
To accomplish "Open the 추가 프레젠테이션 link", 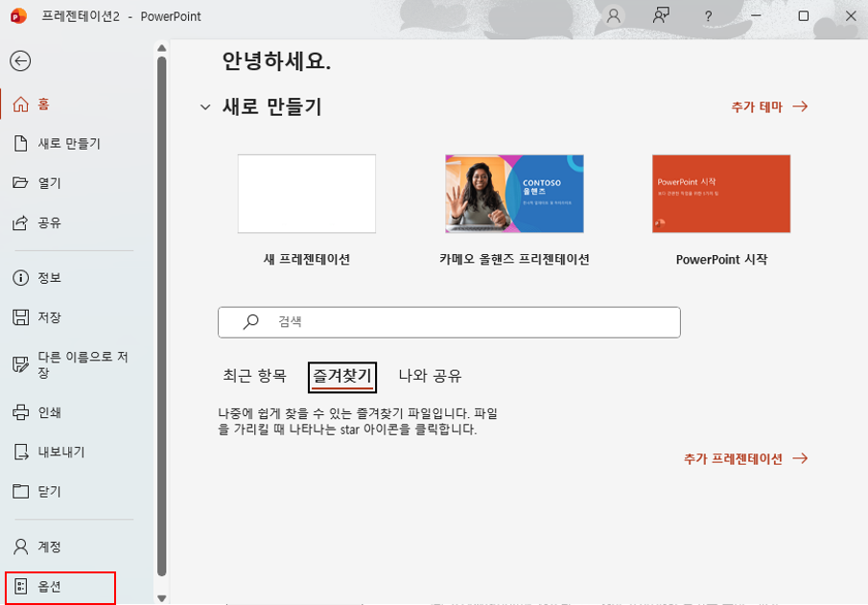I will 745,458.
